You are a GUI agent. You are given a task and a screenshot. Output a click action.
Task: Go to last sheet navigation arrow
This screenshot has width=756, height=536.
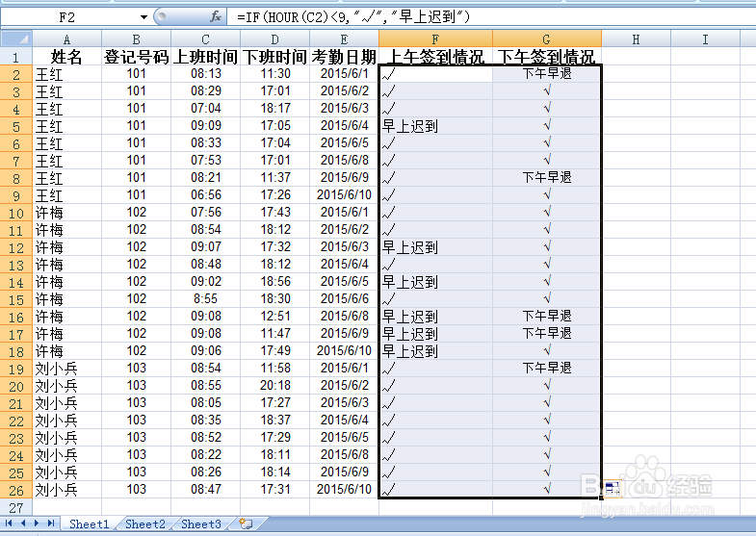[x=51, y=523]
